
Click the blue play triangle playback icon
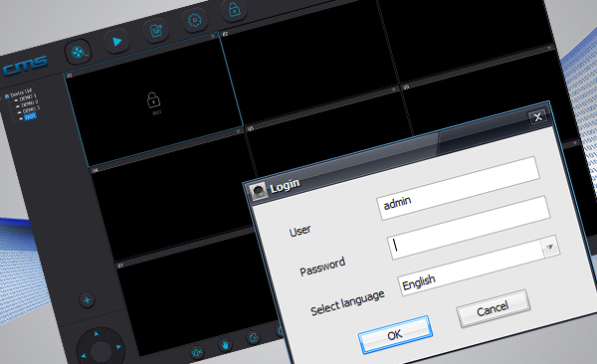pos(116,41)
